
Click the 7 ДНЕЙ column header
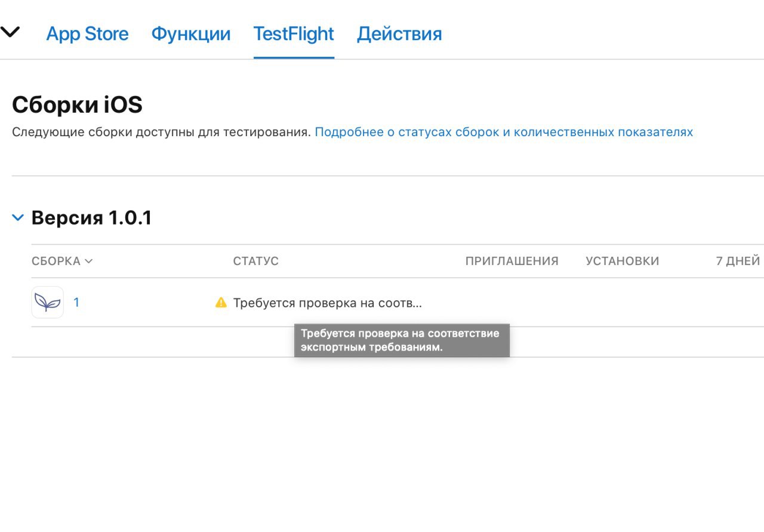click(738, 261)
